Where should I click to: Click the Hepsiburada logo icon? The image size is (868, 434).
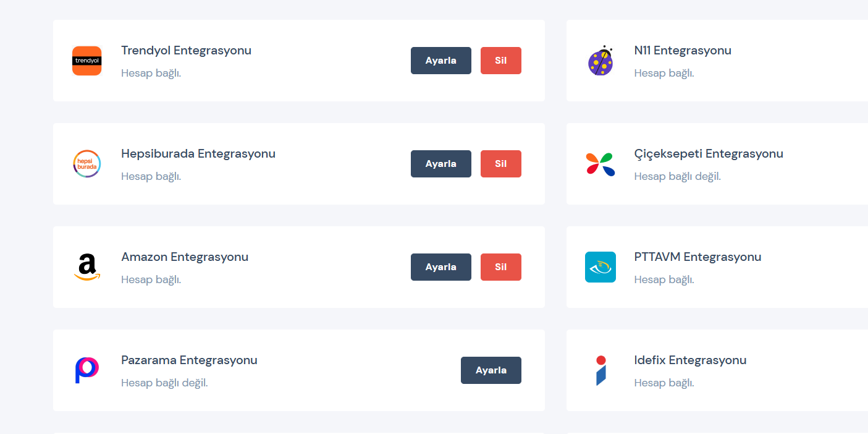click(x=86, y=164)
